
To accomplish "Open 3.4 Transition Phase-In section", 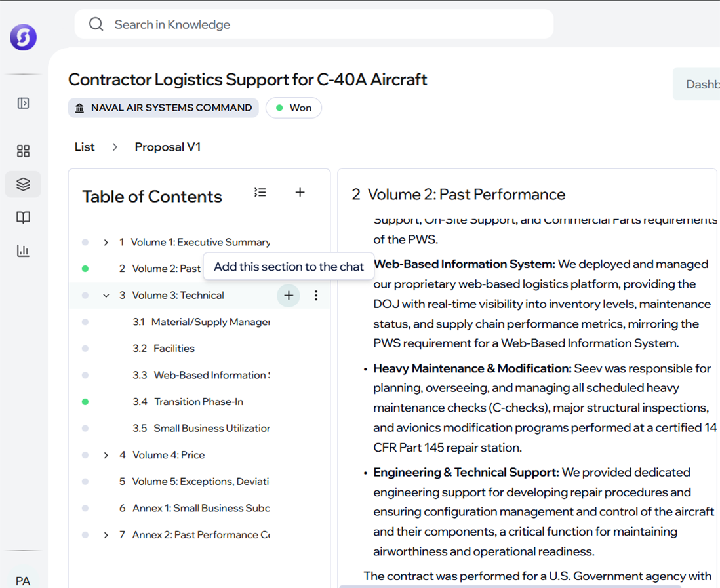I will coord(188,402).
